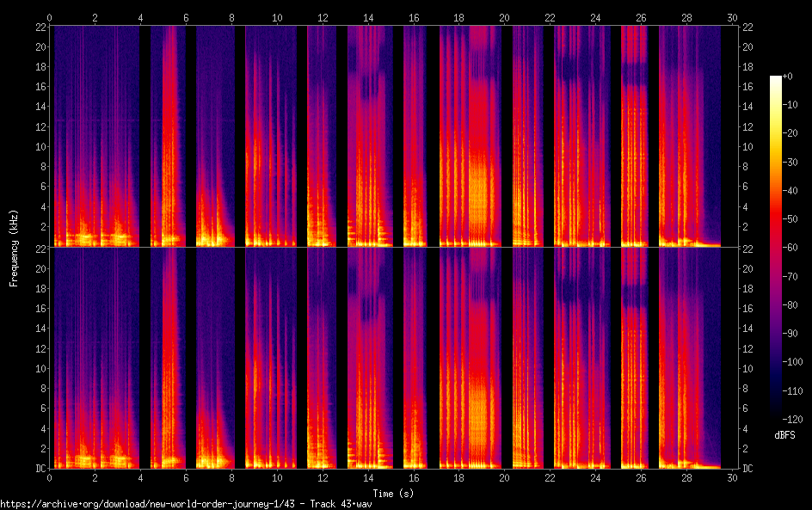Click the 22 label at the top-right frequency axis
Viewport: 812px width, 510px height.
click(748, 27)
